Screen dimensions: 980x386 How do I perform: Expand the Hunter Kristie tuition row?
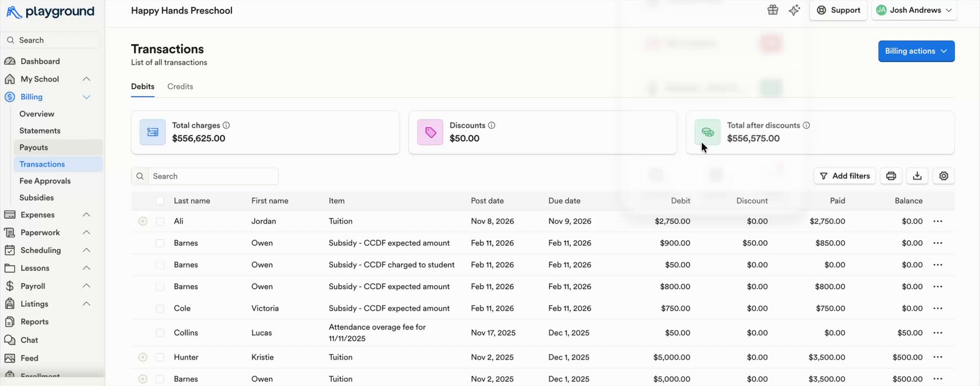tap(143, 358)
